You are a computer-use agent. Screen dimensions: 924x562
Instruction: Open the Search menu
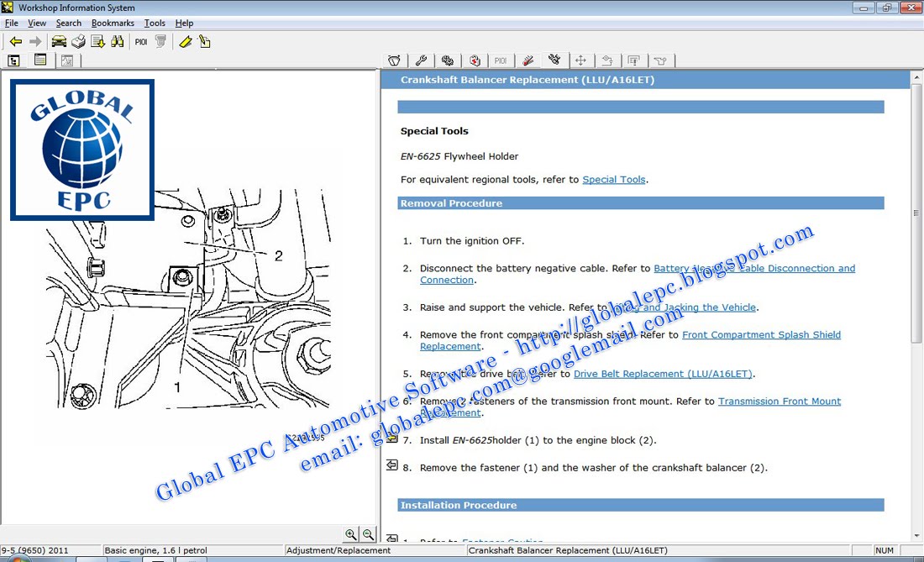click(x=68, y=23)
